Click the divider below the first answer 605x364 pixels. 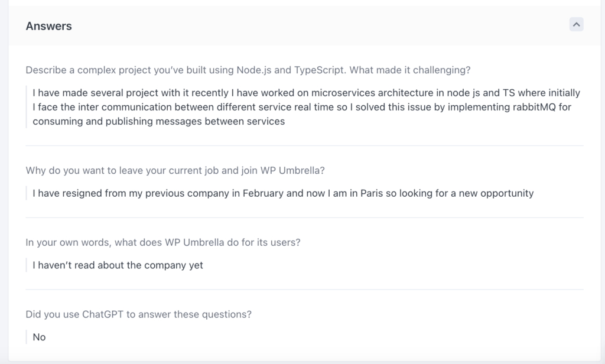[x=304, y=145]
